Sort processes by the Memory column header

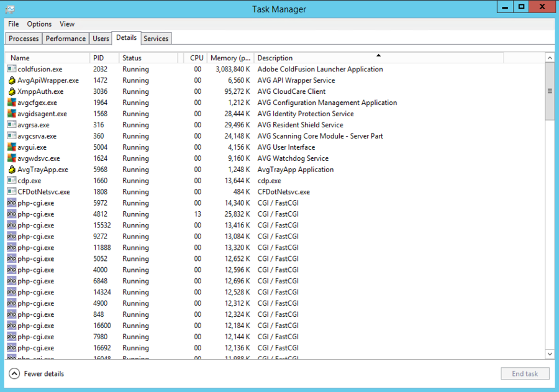230,58
